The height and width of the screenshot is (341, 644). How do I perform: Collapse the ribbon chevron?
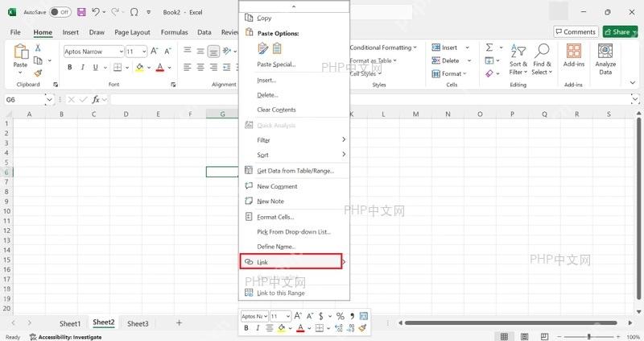[x=633, y=83]
